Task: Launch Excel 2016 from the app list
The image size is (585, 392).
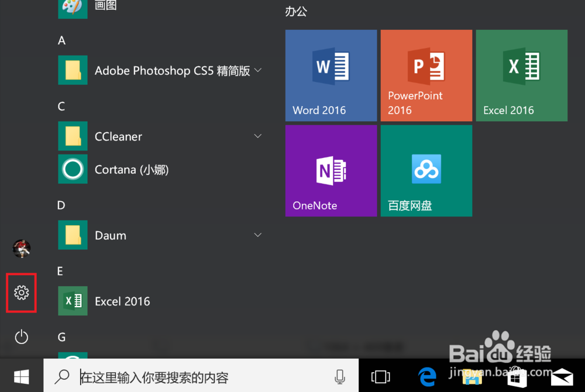Action: point(160,301)
